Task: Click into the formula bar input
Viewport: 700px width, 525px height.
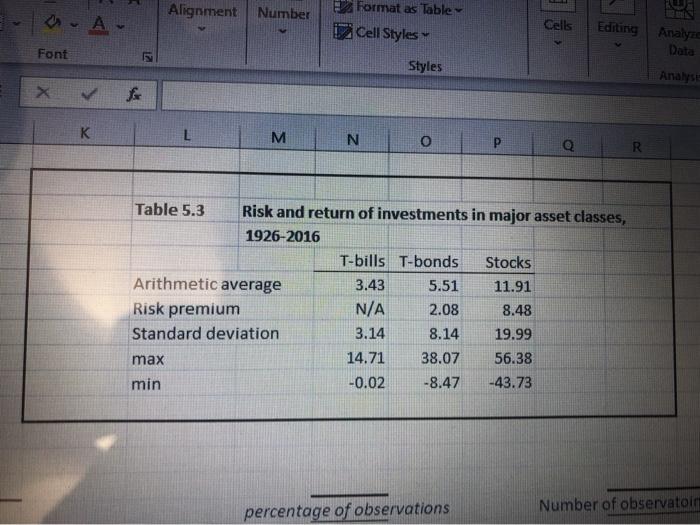Action: coord(430,100)
